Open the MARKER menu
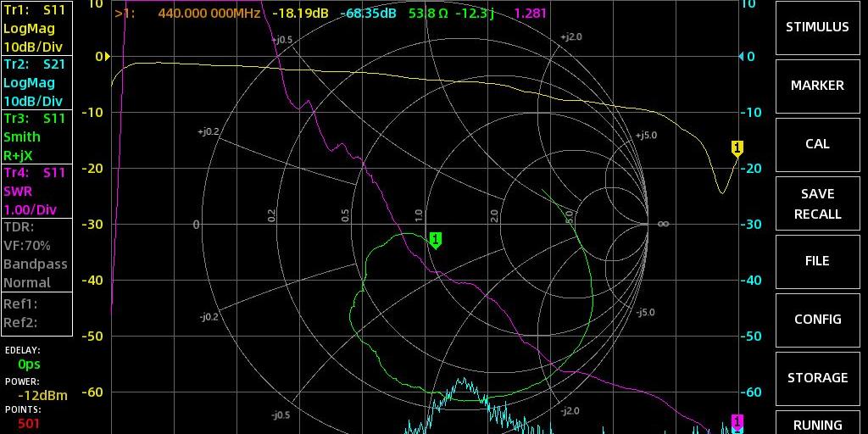The image size is (868, 434). pos(817,86)
